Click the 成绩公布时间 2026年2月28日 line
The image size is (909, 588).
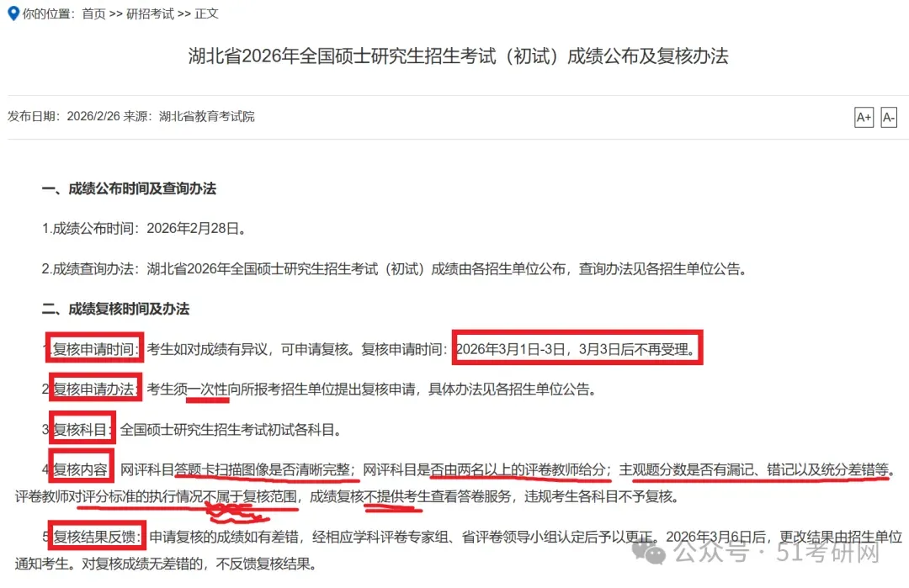coord(144,228)
